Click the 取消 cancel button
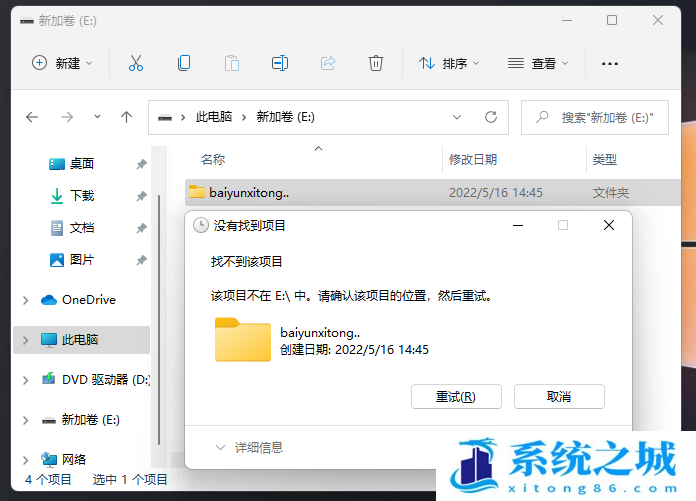 [559, 396]
